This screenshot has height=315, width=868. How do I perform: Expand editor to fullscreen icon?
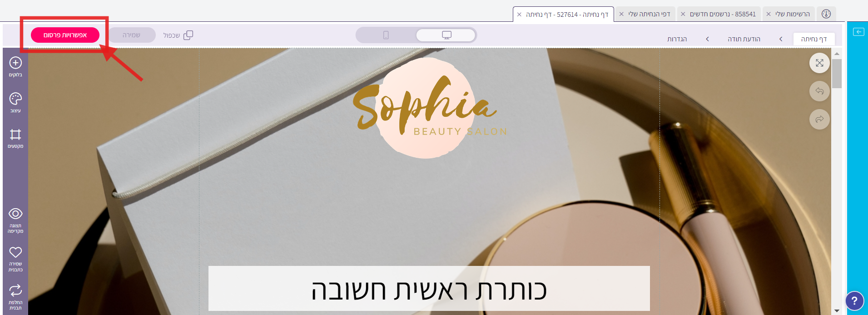point(819,63)
